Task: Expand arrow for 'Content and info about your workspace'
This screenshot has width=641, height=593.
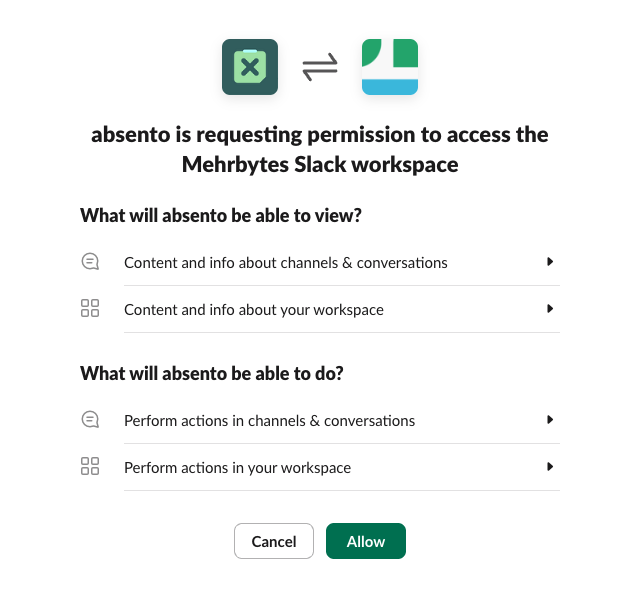Action: click(x=550, y=309)
